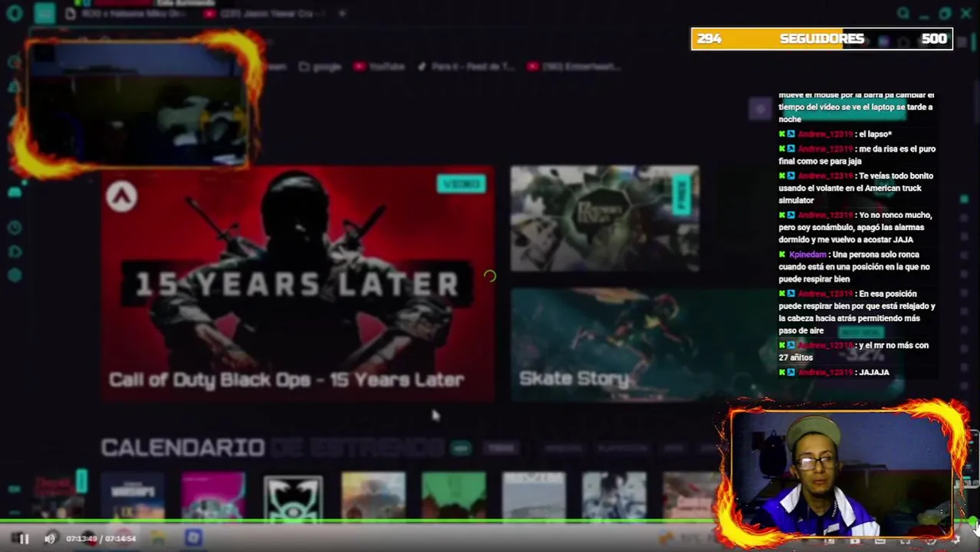Select teal filter pill beside Calendario heading
Viewport: 980px width, 552px height.
[x=460, y=449]
